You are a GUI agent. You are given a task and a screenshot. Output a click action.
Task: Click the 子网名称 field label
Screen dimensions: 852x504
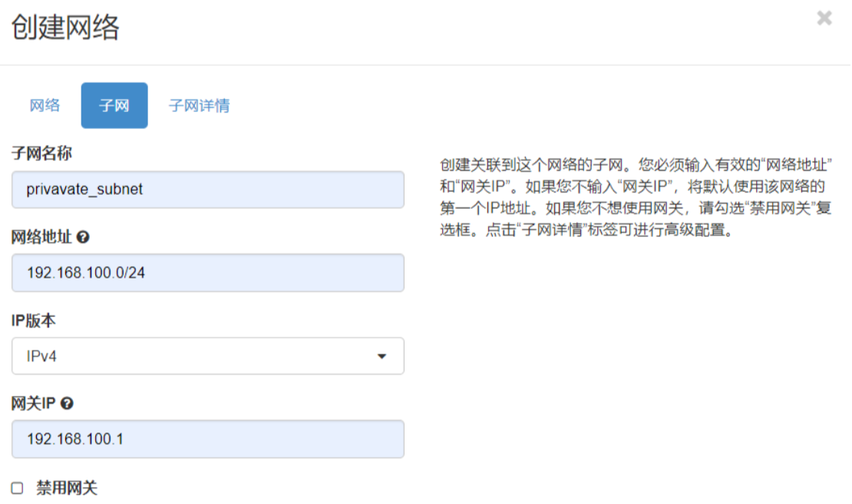(41, 154)
